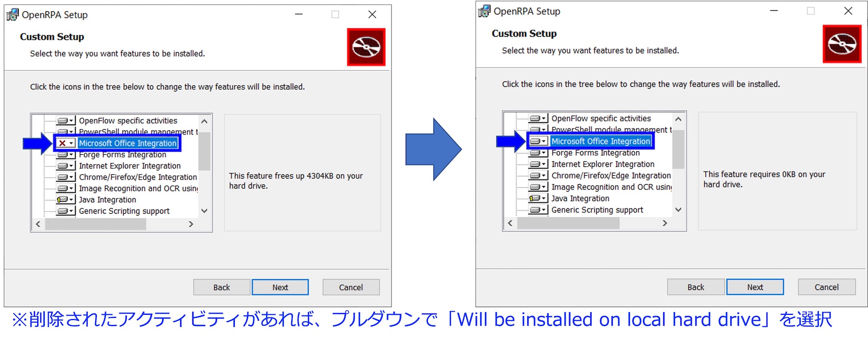Click scroll left arrow of left feature tree
Viewport: 868px width, 343px height.
(x=38, y=224)
